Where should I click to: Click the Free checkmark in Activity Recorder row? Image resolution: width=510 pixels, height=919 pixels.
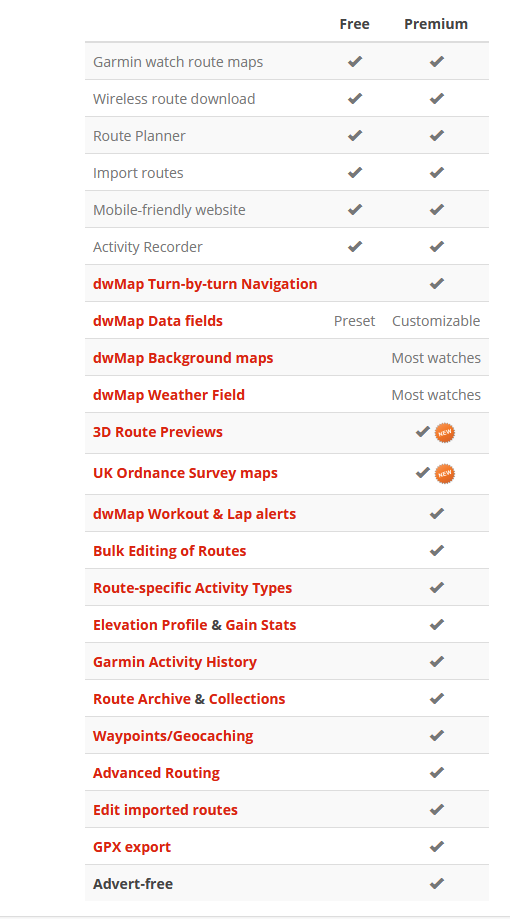355,246
